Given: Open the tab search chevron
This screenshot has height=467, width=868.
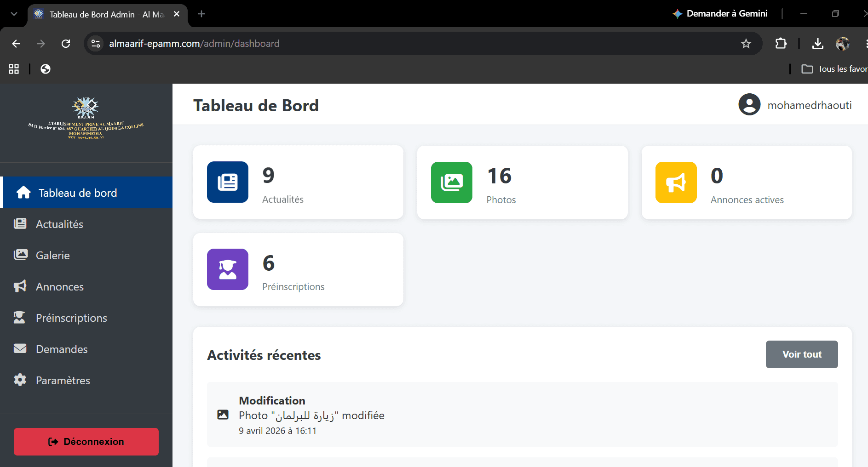Looking at the screenshot, I should [x=14, y=14].
